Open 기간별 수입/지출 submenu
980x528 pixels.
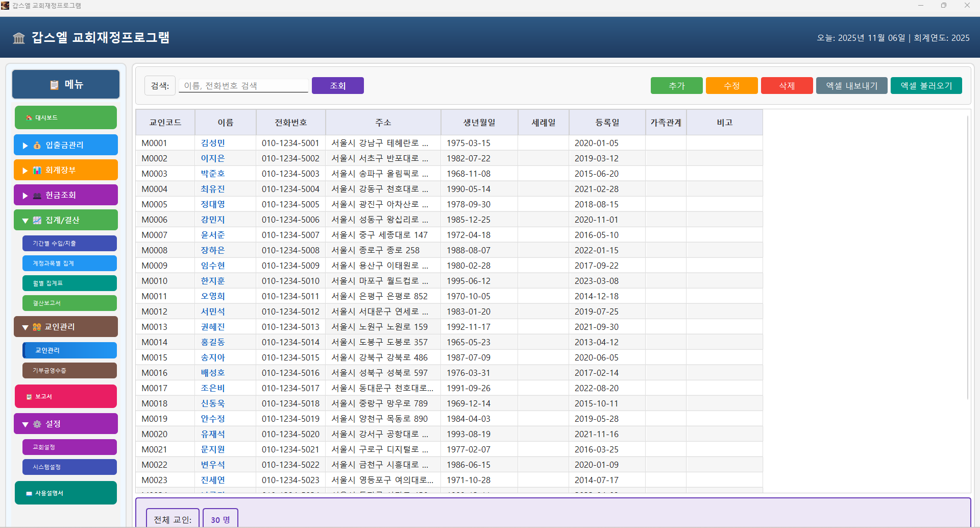point(69,244)
